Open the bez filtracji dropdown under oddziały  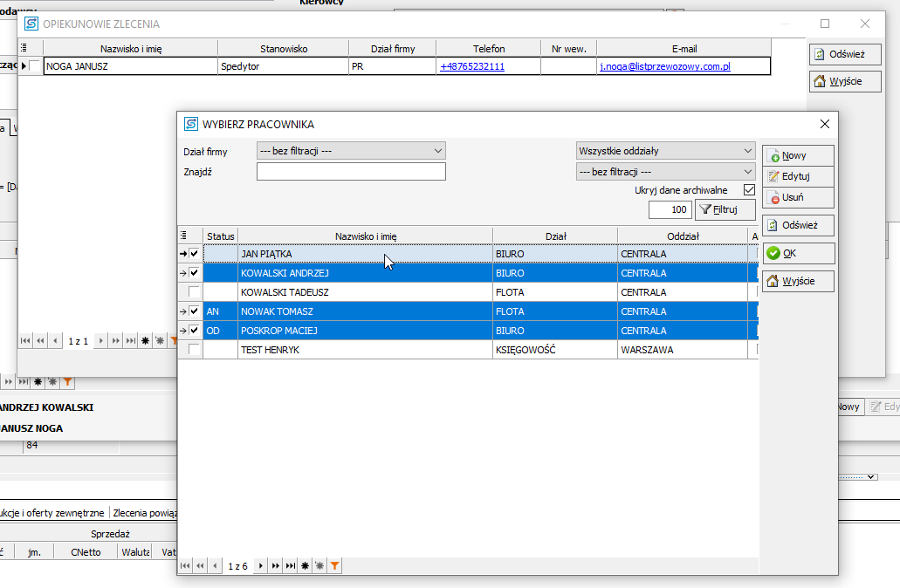665,172
